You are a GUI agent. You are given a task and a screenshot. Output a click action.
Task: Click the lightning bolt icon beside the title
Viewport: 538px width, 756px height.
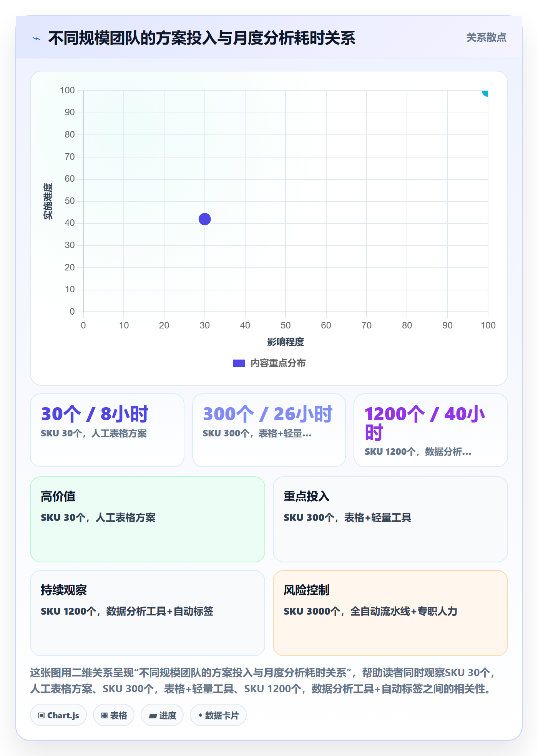tap(37, 38)
